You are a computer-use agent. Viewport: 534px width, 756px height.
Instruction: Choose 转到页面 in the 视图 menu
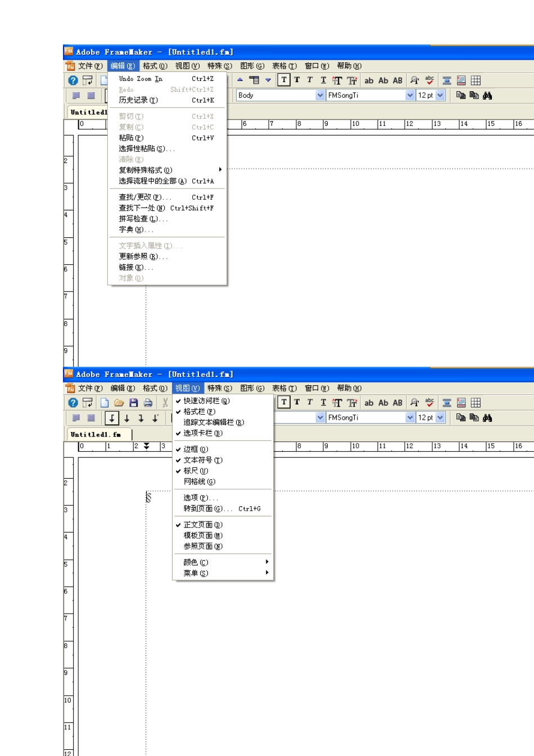point(223,508)
